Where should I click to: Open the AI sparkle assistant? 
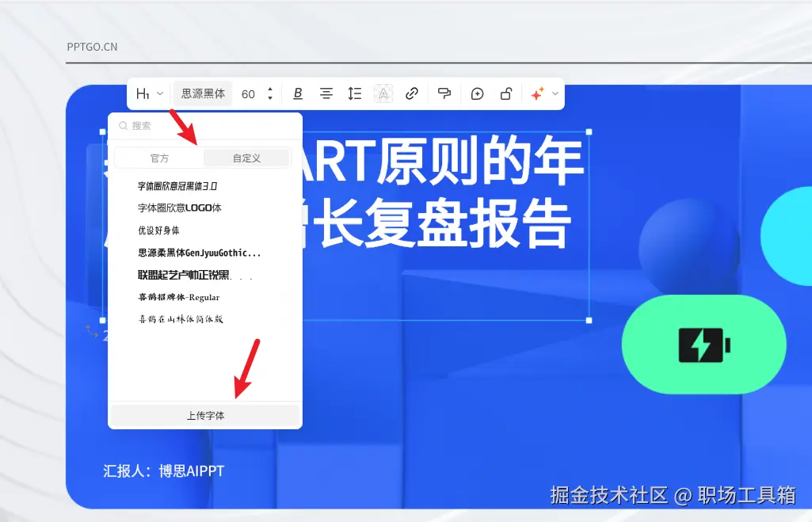coord(538,93)
